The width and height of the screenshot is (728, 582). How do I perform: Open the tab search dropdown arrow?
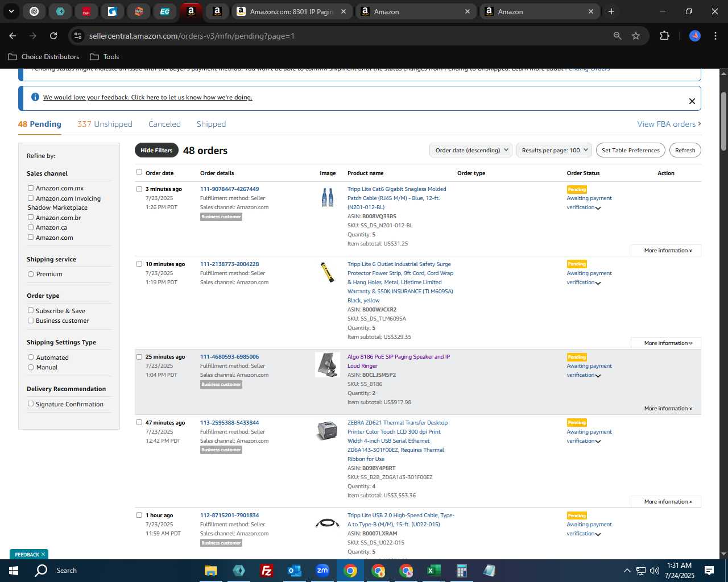click(11, 11)
